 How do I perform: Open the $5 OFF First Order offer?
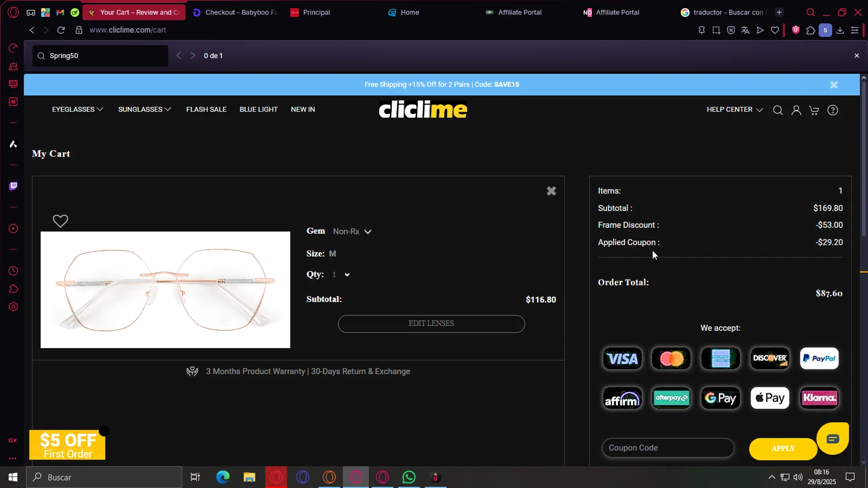(x=68, y=445)
